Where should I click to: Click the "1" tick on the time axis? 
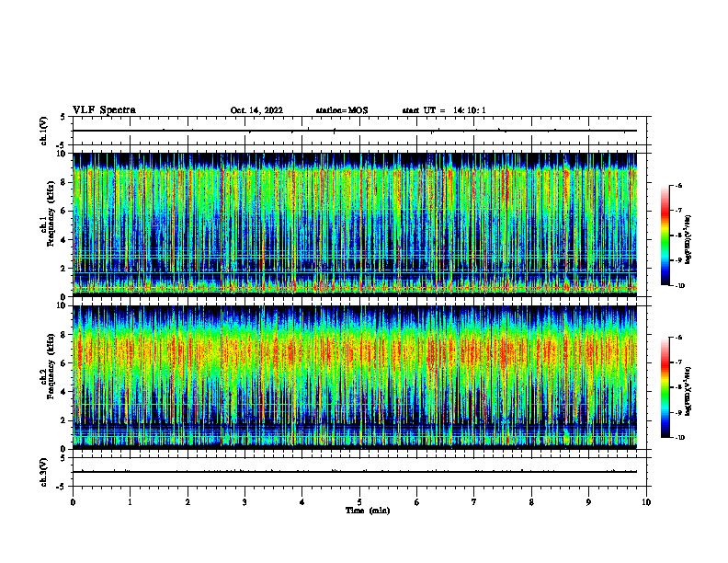pyautogui.click(x=130, y=502)
